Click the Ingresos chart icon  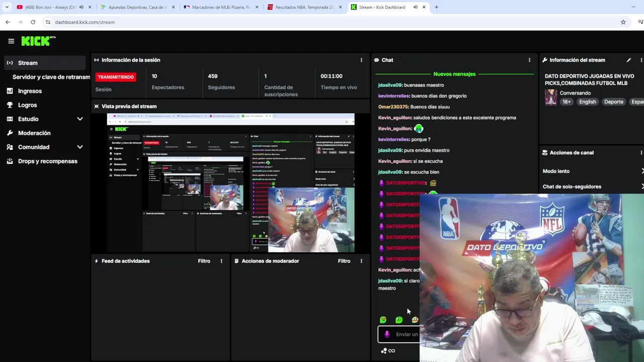tap(10, 91)
